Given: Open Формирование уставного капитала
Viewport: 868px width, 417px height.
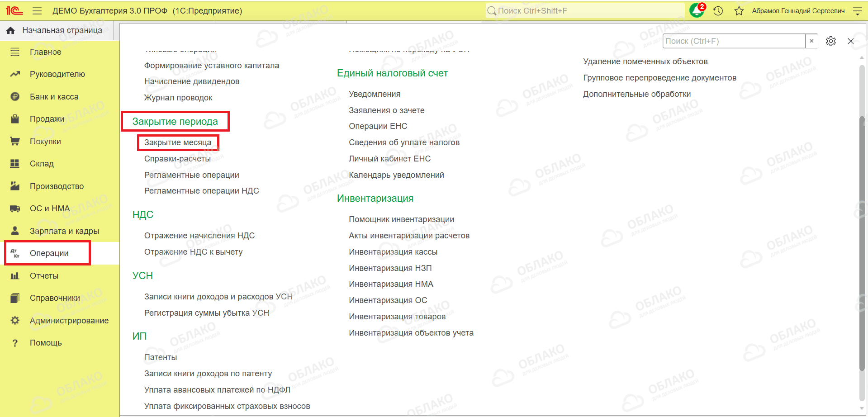Looking at the screenshot, I should click(212, 66).
